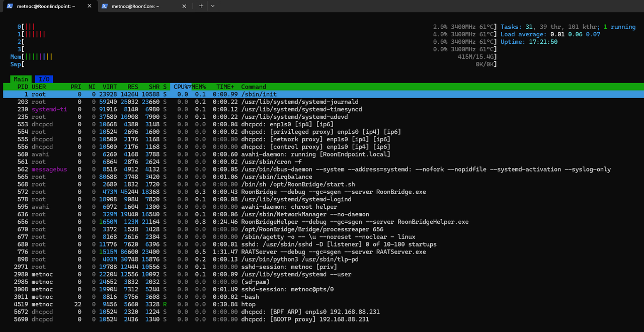This screenshot has width=644, height=332.
Task: Sort by MEM% column header
Action: 199,87
